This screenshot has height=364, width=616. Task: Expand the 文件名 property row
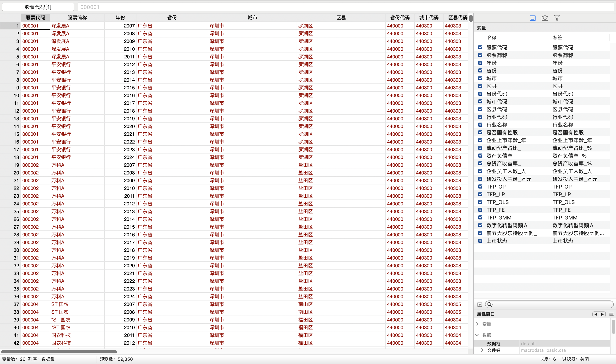tap(482, 350)
